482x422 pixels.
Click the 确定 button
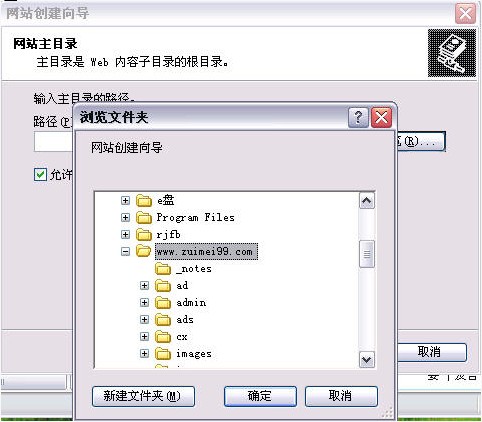(260, 396)
